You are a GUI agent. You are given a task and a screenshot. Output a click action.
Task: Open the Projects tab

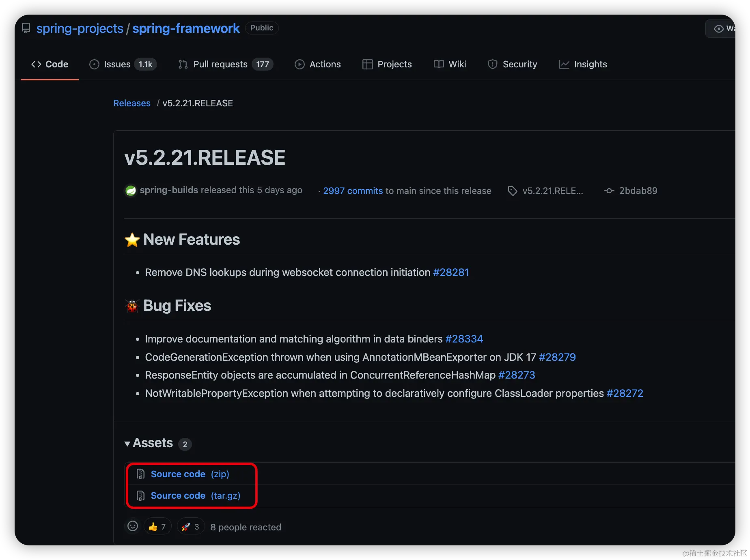[387, 64]
